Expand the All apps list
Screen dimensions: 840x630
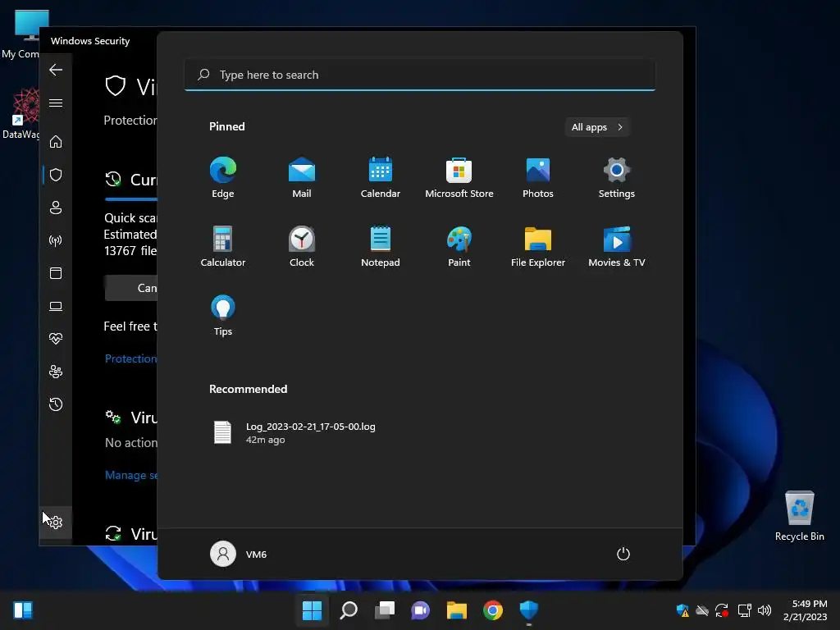[597, 127]
